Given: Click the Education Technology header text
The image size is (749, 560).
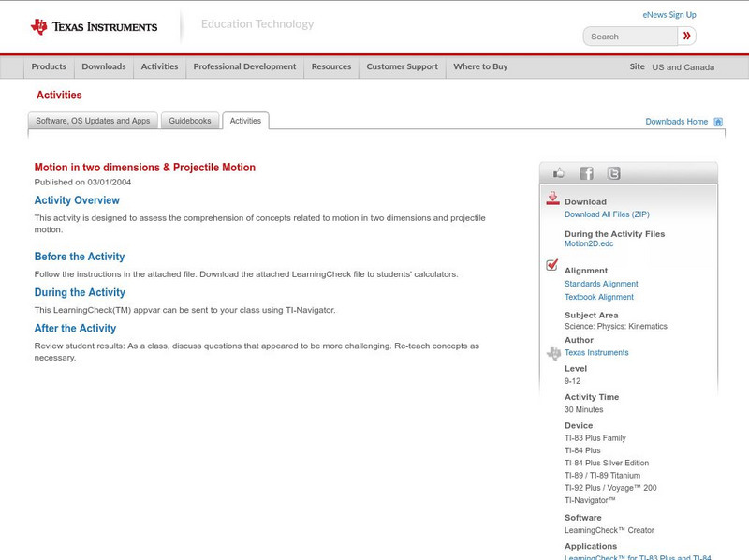Looking at the screenshot, I should click(257, 24).
